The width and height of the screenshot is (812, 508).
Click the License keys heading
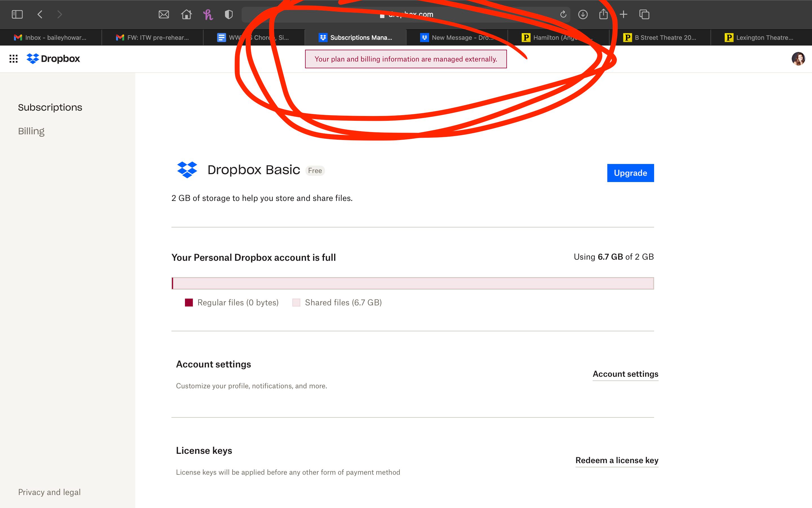(204, 450)
